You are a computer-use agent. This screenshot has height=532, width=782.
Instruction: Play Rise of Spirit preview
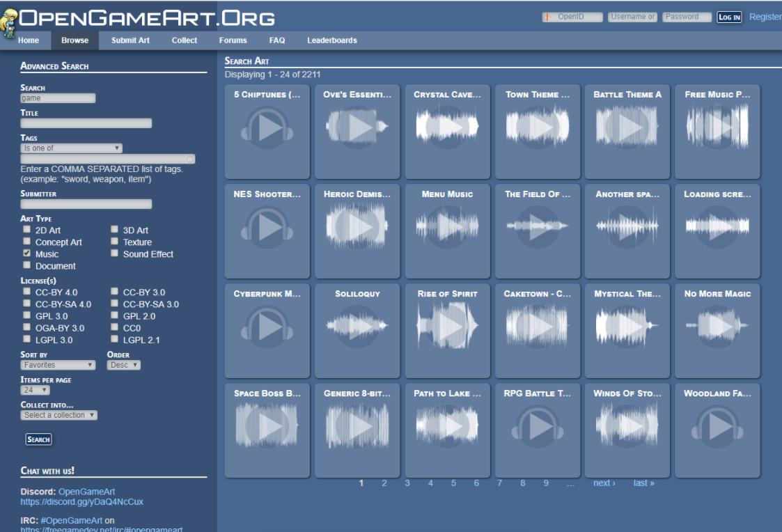(447, 327)
